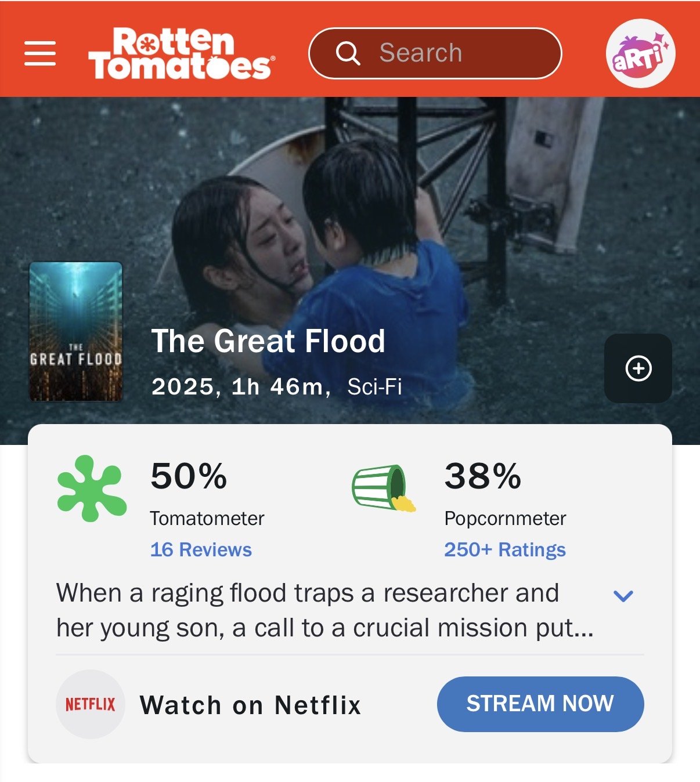Image resolution: width=700 pixels, height=782 pixels.
Task: Open the 16 Reviews link
Action: (x=201, y=549)
